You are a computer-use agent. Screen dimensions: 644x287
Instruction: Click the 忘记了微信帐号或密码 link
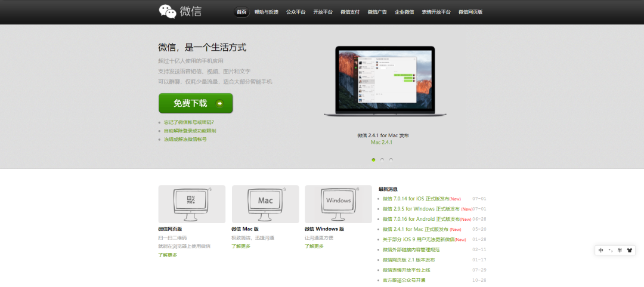(188, 122)
